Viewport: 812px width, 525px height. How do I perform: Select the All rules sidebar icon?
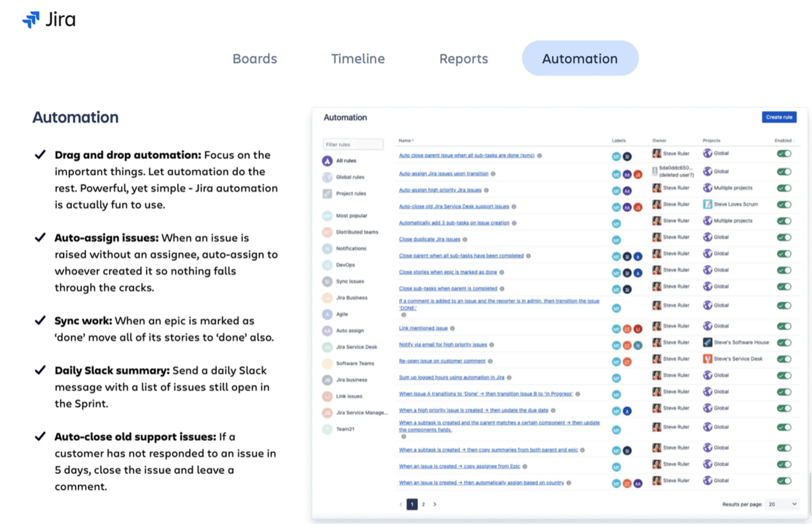(x=327, y=161)
